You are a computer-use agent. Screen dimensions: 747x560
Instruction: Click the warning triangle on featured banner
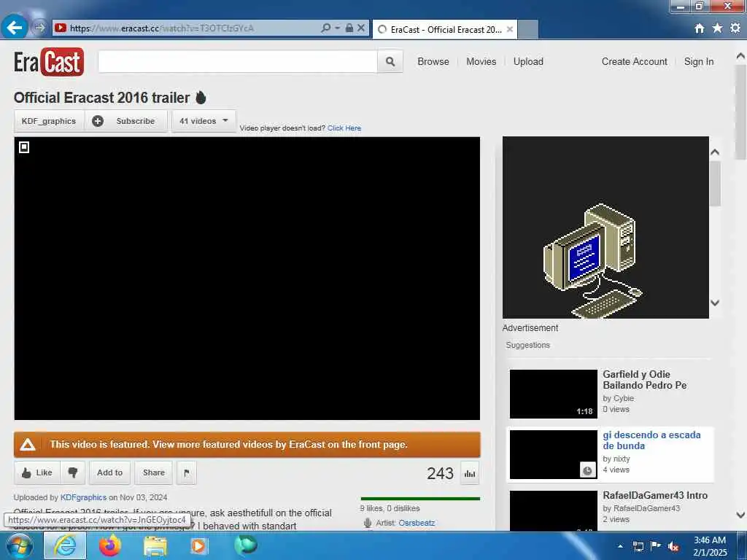point(28,445)
